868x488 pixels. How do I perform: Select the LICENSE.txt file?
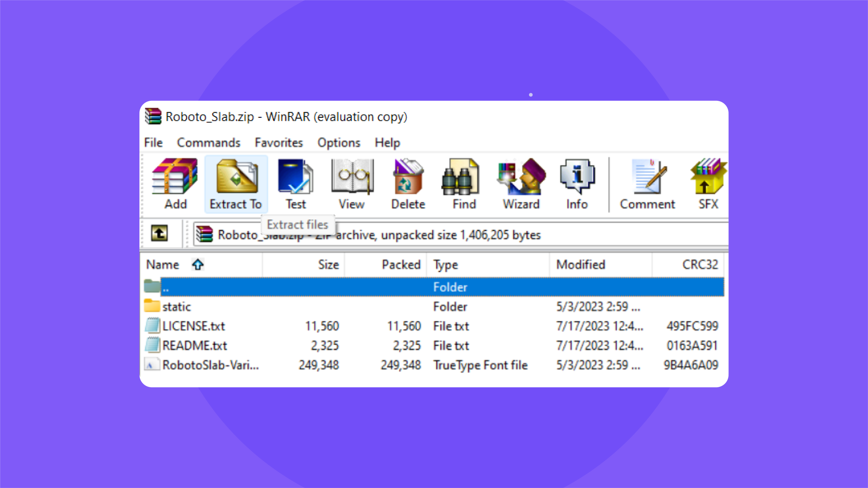[x=193, y=326]
